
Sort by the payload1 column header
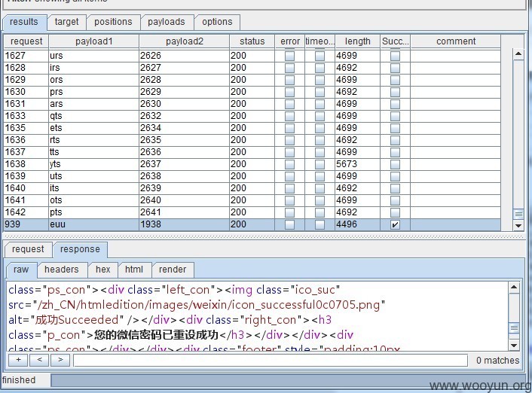tap(93, 41)
